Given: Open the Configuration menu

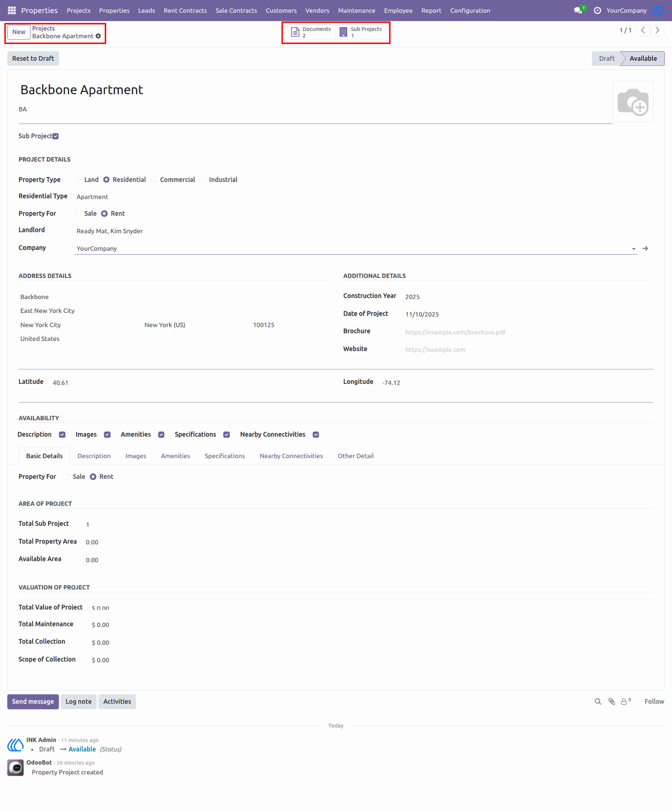Looking at the screenshot, I should (470, 11).
